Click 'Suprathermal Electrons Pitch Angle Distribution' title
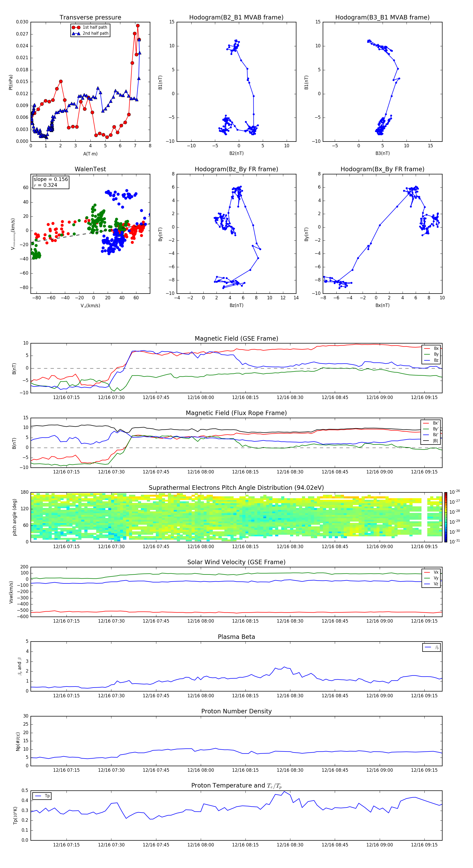Screen dimensions: 473x868 tap(236, 488)
